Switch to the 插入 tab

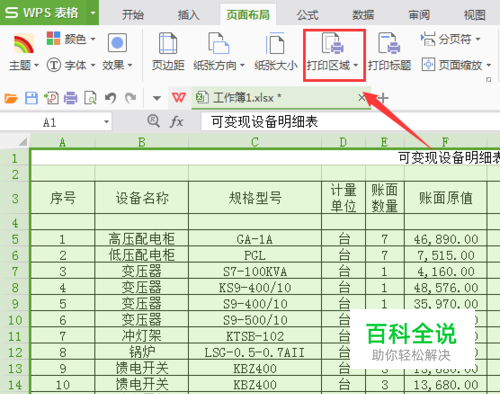188,15
